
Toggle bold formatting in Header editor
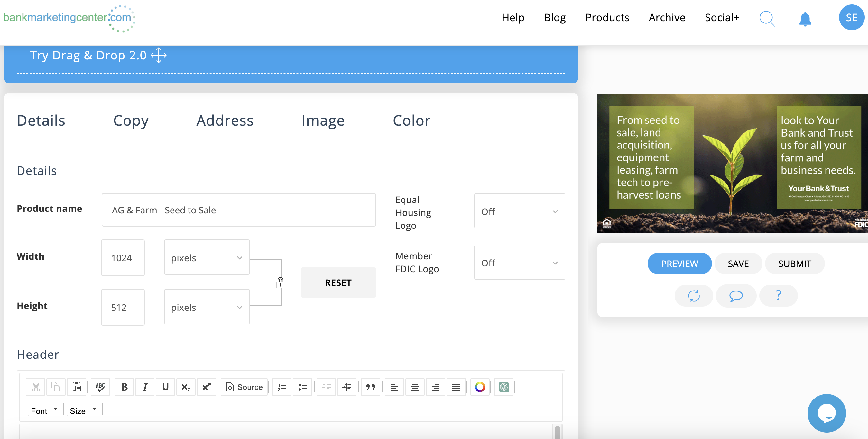(124, 387)
